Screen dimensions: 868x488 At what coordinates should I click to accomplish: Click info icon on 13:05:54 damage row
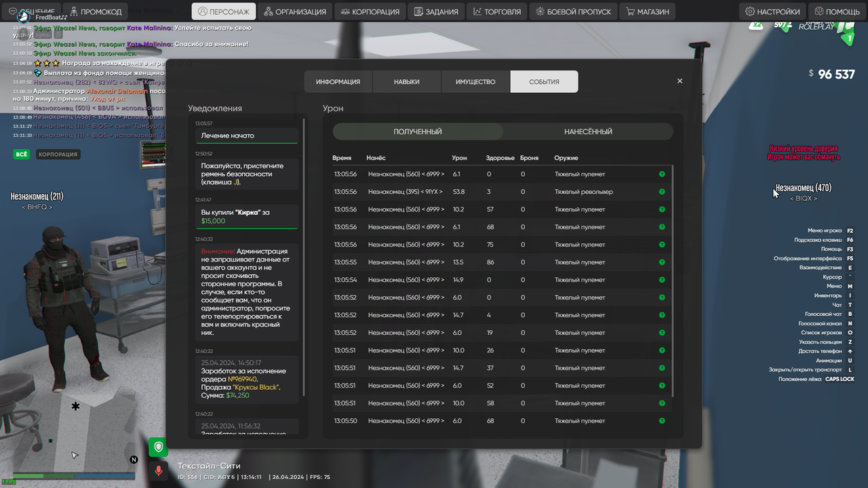pyautogui.click(x=662, y=280)
